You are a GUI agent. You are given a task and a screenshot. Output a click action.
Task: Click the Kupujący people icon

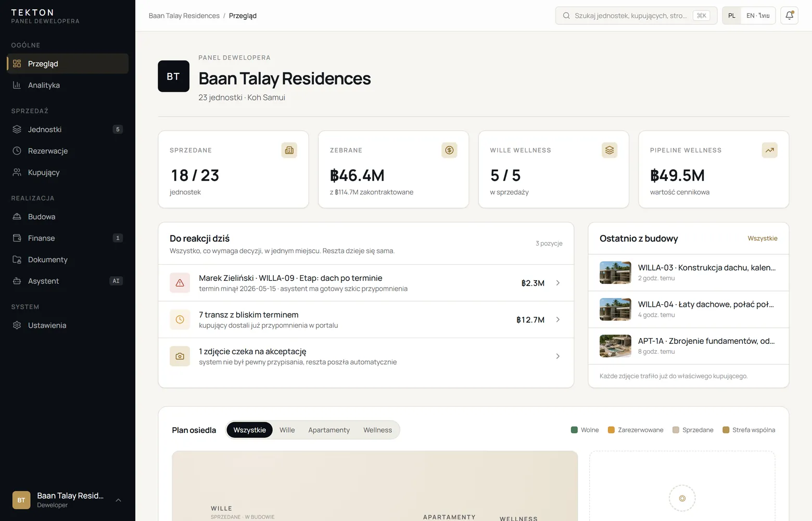[x=17, y=172]
